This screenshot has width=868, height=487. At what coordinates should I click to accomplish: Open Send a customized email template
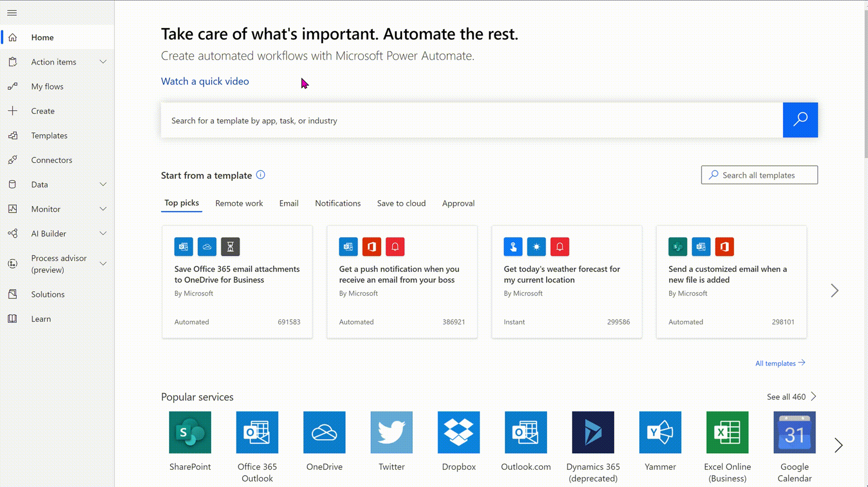pyautogui.click(x=731, y=282)
